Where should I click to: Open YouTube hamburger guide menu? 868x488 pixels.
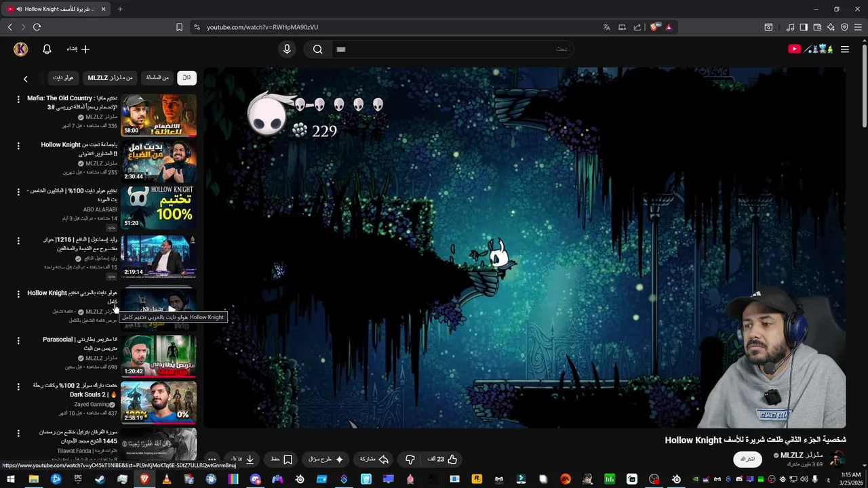coord(845,49)
